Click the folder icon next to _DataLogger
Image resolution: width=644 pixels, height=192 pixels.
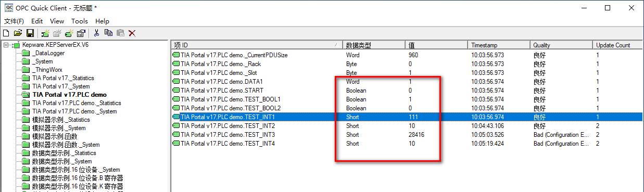tap(26, 53)
